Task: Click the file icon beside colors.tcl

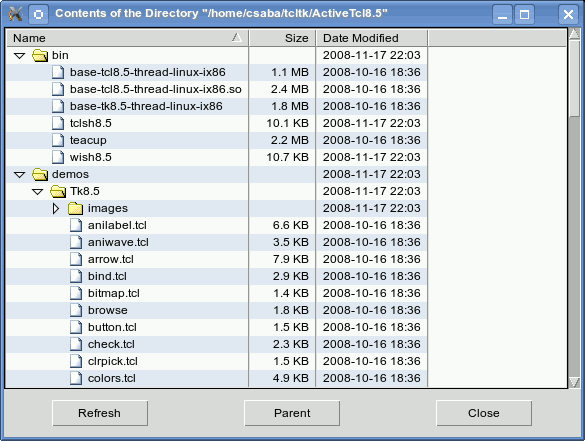Action: point(76,378)
